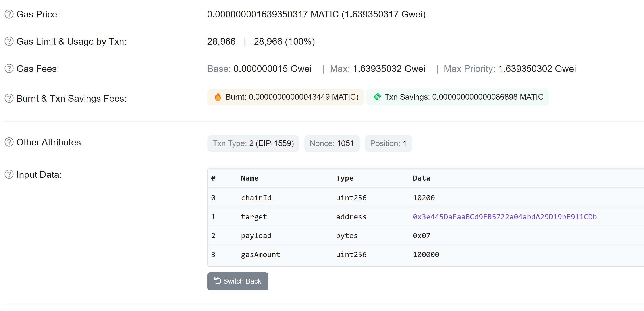Click the Base fee value 0.000000015 Gwei
The image size is (644, 311).
point(272,69)
